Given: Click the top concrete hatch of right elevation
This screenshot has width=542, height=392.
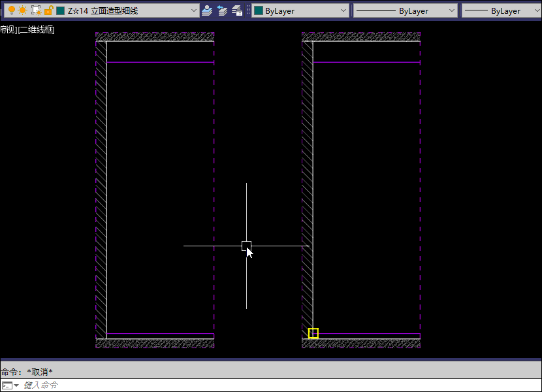Looking at the screenshot, I should click(360, 37).
